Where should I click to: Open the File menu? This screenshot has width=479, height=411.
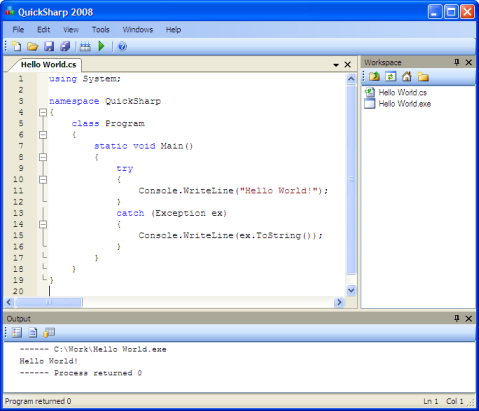pyautogui.click(x=18, y=30)
